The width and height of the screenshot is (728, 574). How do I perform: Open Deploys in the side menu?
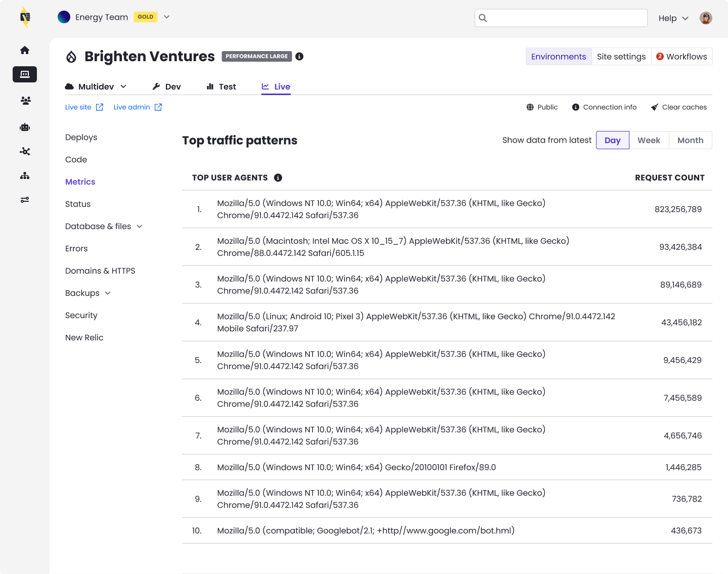pyautogui.click(x=81, y=138)
